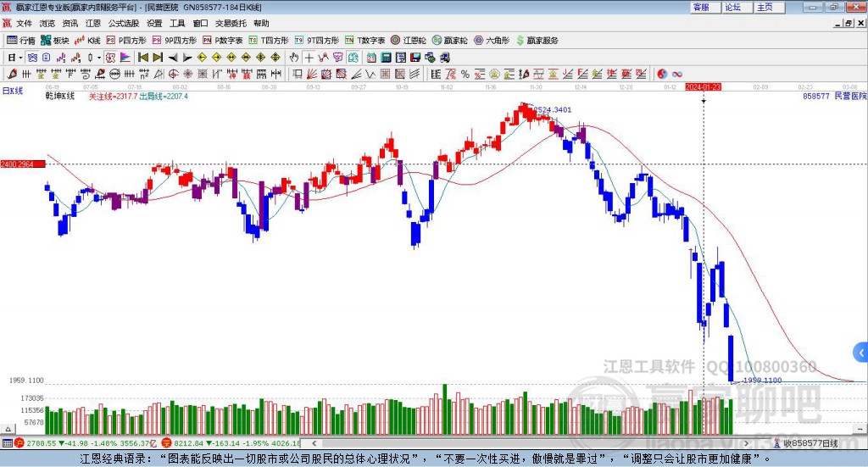
Task: Activate the crosshair cursor tool
Action: (x=309, y=58)
